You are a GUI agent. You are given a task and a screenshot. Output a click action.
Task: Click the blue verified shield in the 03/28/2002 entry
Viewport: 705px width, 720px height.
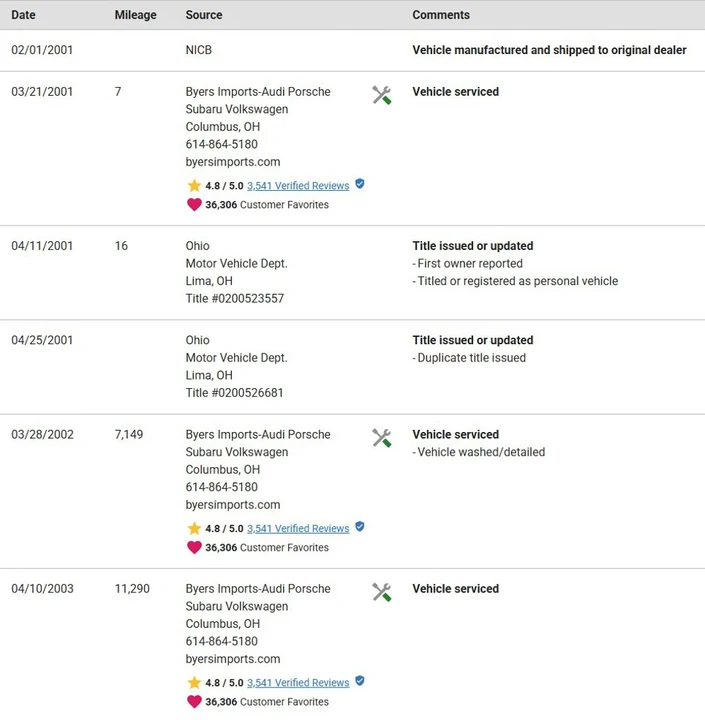360,527
